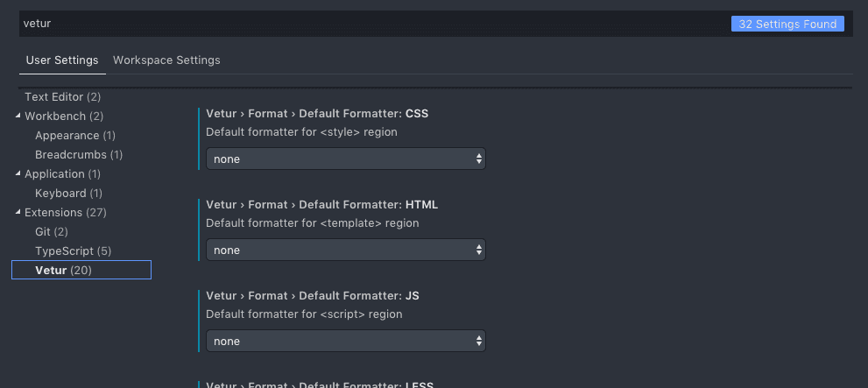Click 'Default formatter for <script> region' description

point(304,314)
